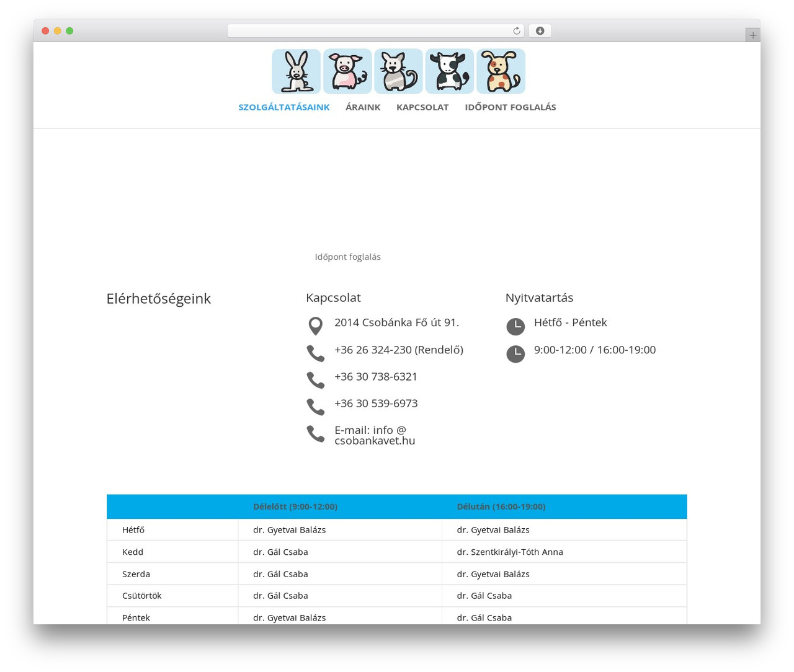794x672 pixels.
Task: Click the cat animal icon
Action: (398, 71)
